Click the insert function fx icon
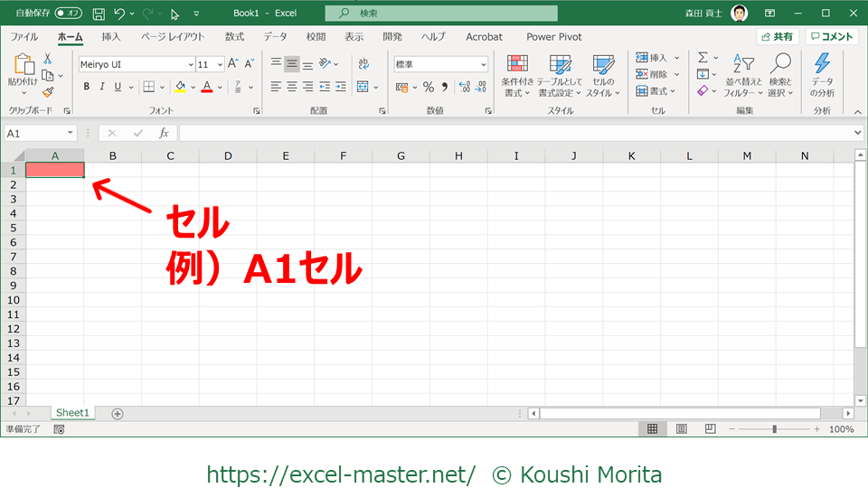The height and width of the screenshot is (488, 868). click(x=164, y=133)
